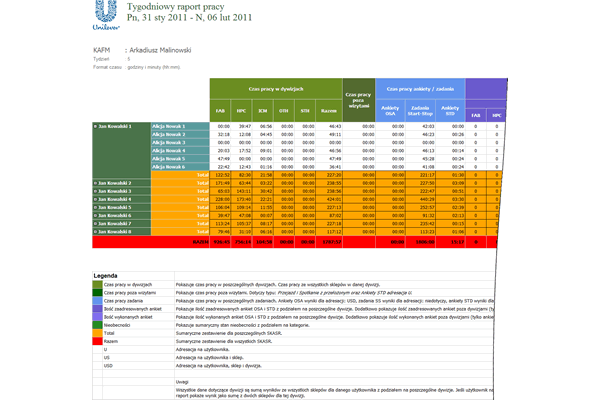Expand the Jan Kowalski 6 row

click(x=95, y=216)
